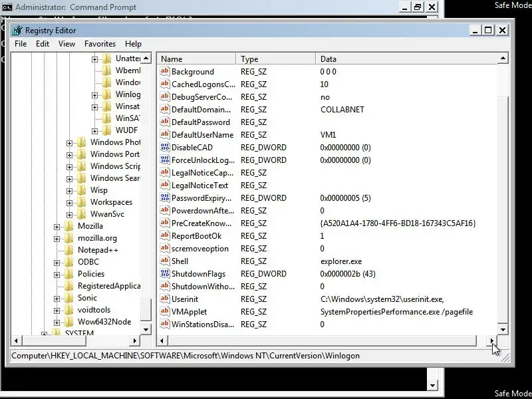The image size is (532, 399).
Task: Open the File menu
Action: (x=21, y=44)
